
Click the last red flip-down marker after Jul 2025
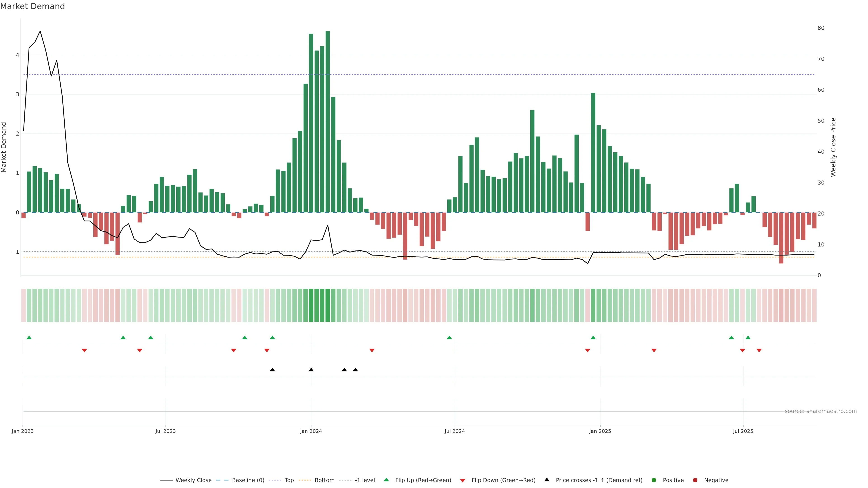(x=759, y=351)
